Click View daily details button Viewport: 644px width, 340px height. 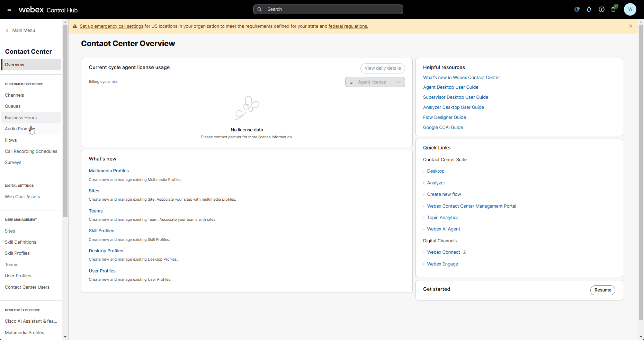[x=382, y=68]
